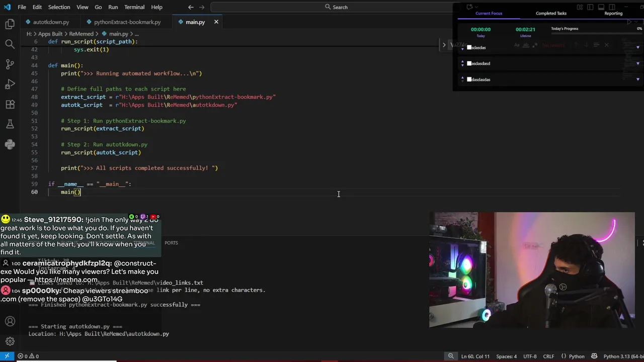Viewport: 644px width, 362px height.
Task: Go forward with the right navigation arrow
Action: click(203, 7)
